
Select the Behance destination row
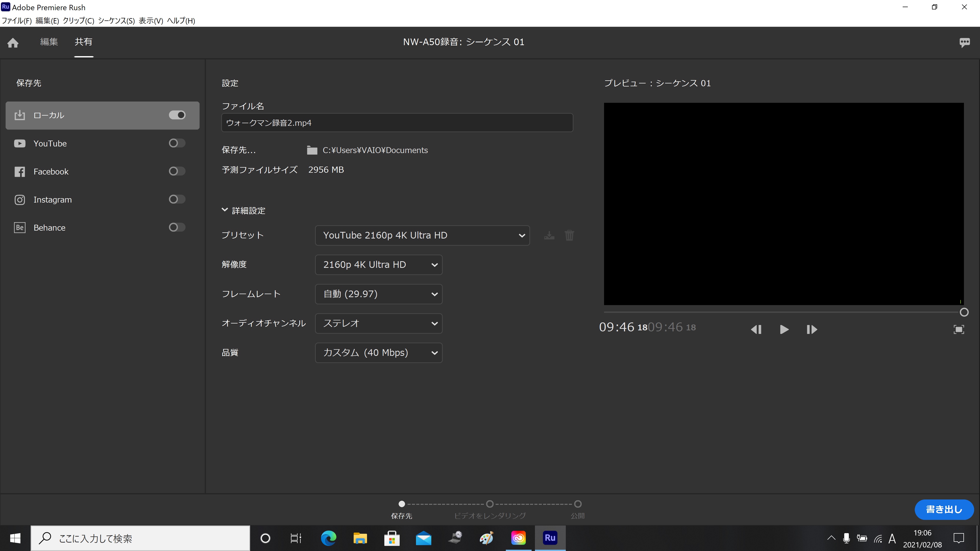(102, 227)
